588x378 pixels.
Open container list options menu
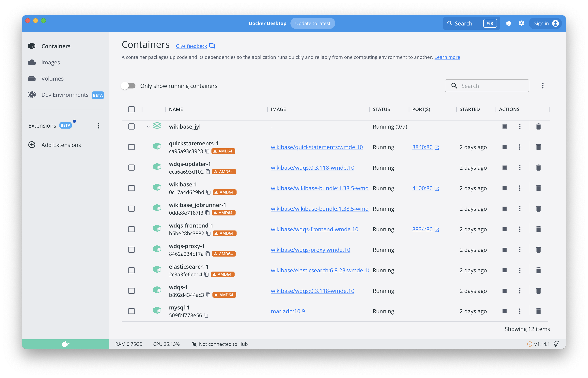(543, 86)
